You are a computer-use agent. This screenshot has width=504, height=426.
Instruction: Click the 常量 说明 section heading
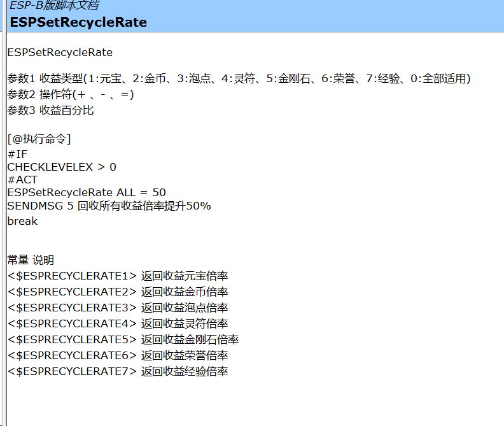coord(31,260)
